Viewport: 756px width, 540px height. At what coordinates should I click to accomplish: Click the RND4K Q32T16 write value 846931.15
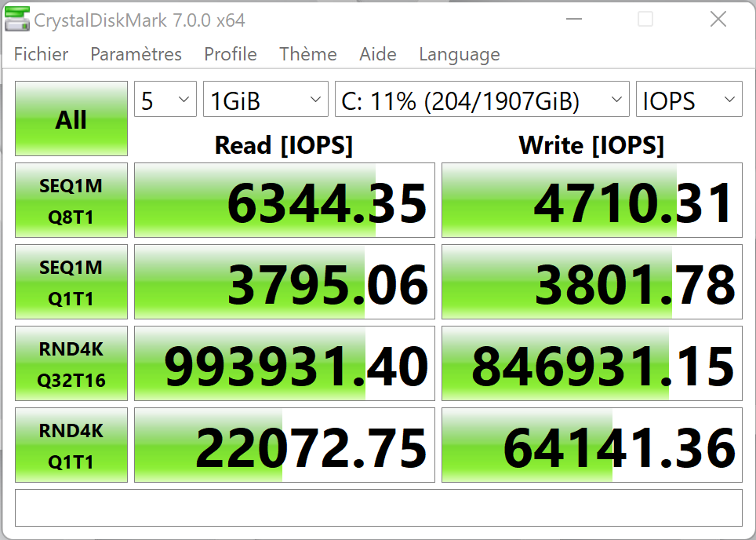click(592, 363)
